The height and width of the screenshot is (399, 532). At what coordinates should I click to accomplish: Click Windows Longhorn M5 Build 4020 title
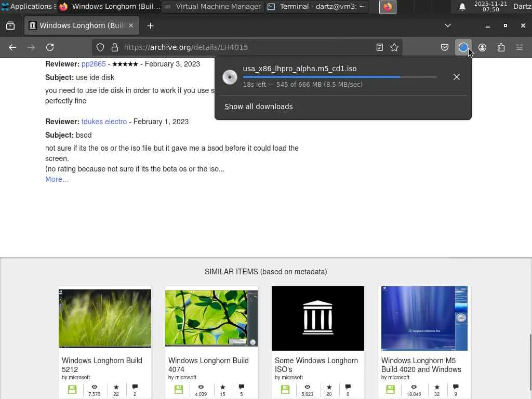tap(421, 365)
